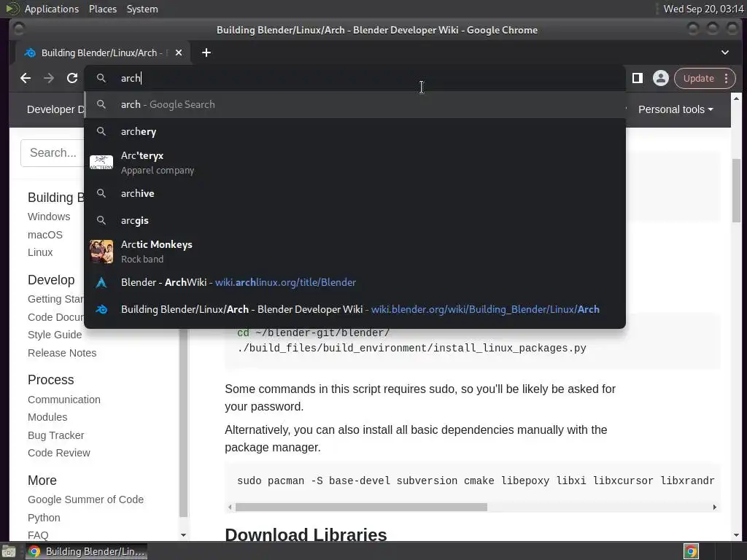The height and width of the screenshot is (560, 747).
Task: Reload the current page
Action: [x=72, y=78]
